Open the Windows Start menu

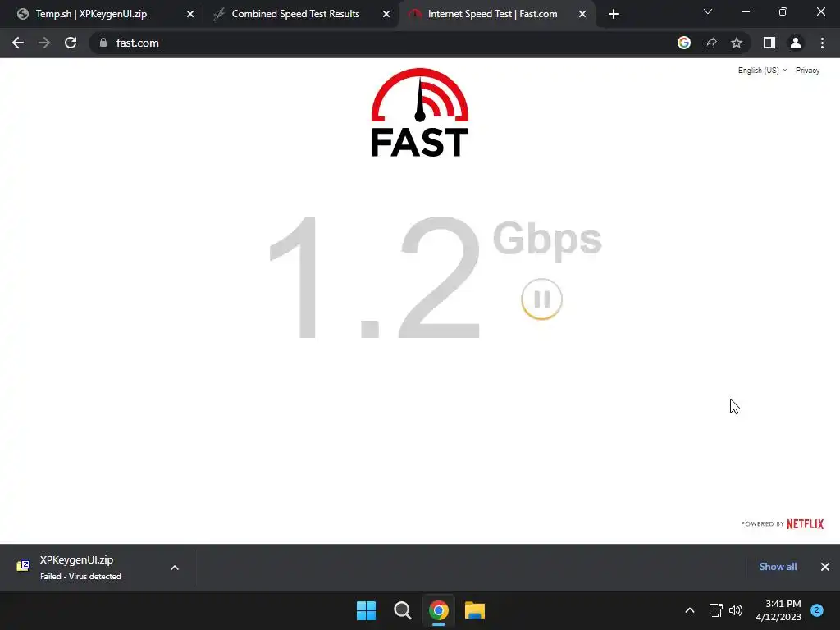[367, 610]
